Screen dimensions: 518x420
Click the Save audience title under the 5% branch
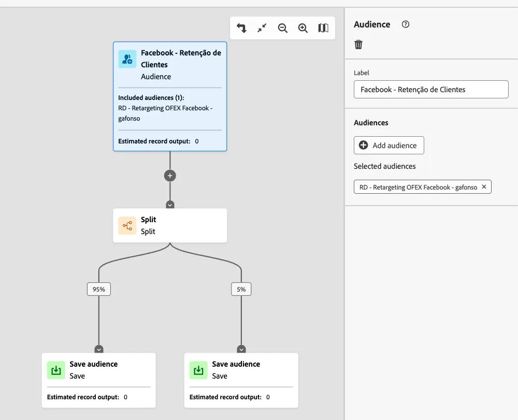point(236,364)
